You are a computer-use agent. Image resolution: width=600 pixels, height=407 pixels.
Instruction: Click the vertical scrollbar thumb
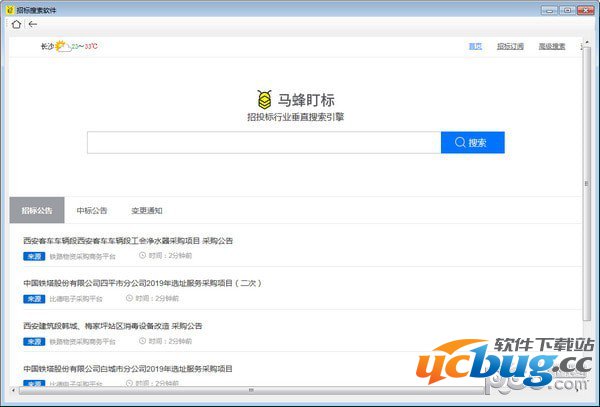tap(587, 184)
